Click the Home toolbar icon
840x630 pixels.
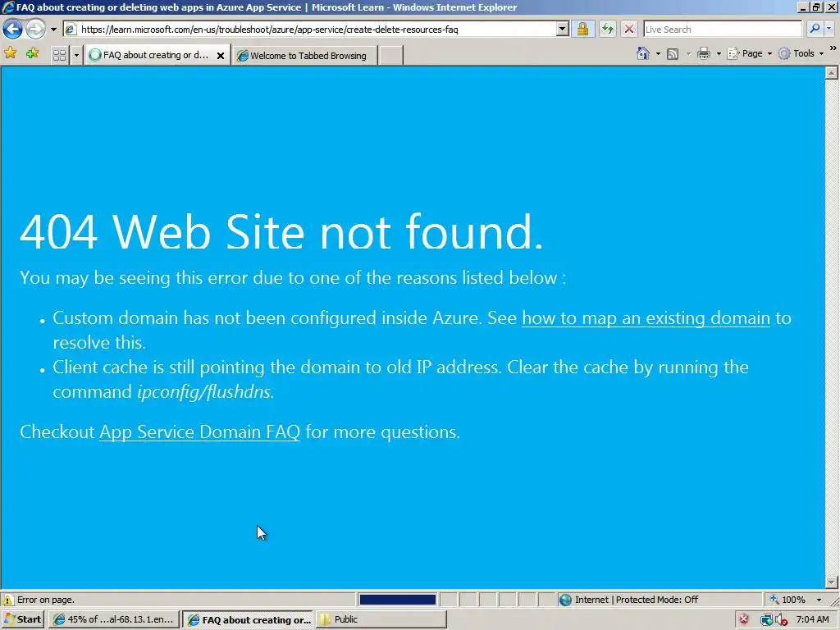(x=643, y=53)
